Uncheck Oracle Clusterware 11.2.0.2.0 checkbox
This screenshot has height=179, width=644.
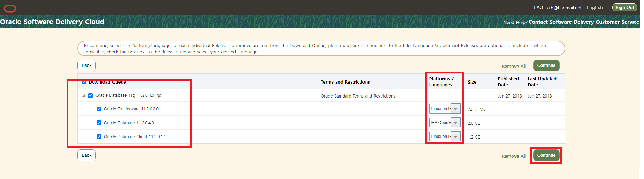[x=99, y=109]
